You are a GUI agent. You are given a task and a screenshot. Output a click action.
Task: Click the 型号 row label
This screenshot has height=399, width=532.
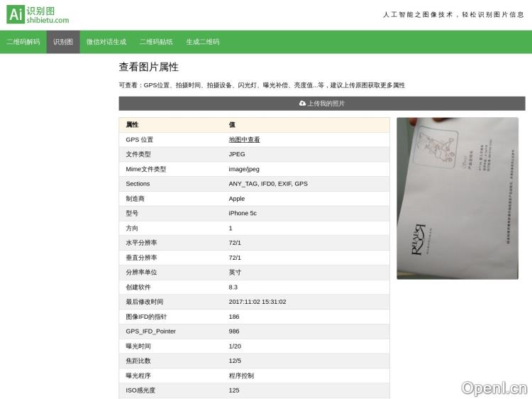point(132,213)
